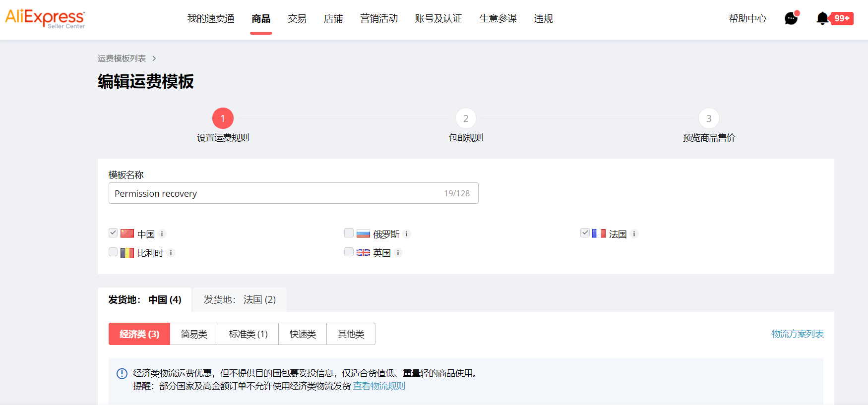
Task: Tick the 比利时 checkbox
Action: pyautogui.click(x=113, y=252)
